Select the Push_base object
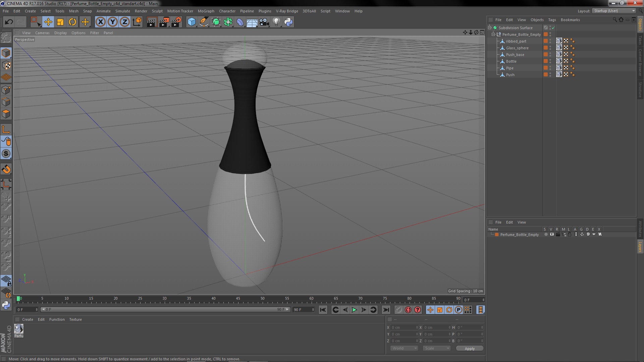Screen dimensions: 644x362 click(x=515, y=55)
